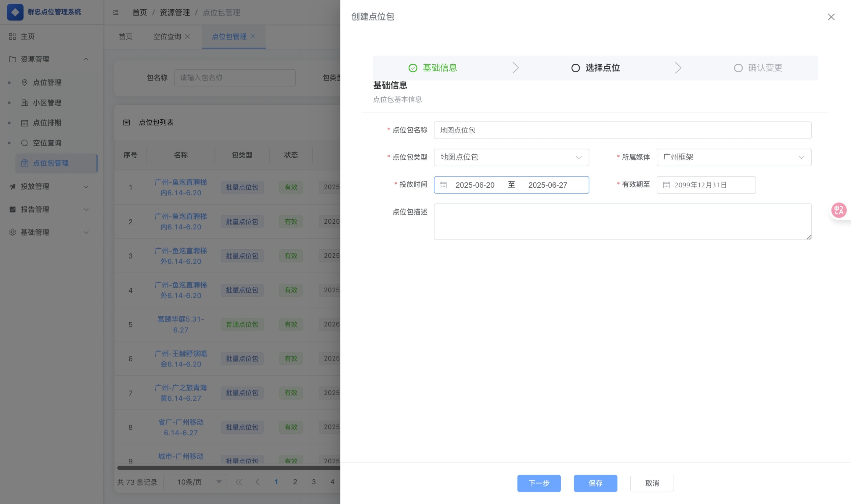Collapse the 资源管理 menu section
851x504 pixels.
pyautogui.click(x=86, y=59)
